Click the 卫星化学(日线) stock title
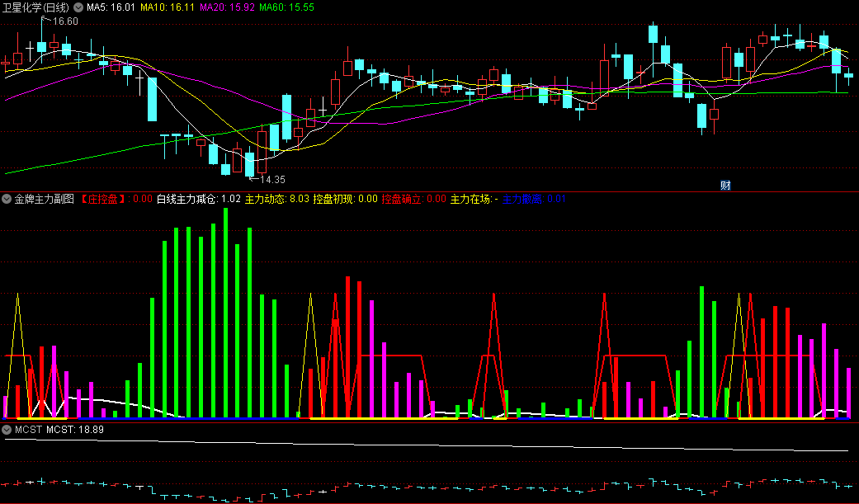 coord(36,7)
